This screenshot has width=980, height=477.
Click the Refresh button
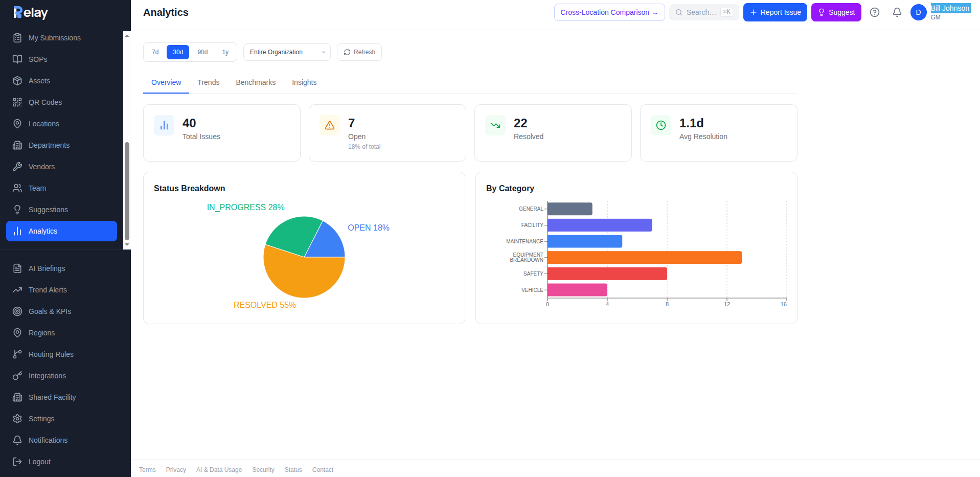coord(359,52)
